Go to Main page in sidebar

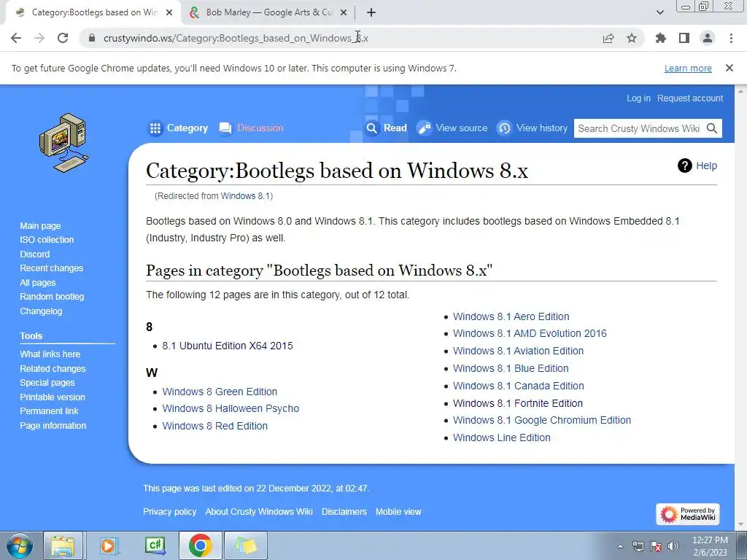40,226
